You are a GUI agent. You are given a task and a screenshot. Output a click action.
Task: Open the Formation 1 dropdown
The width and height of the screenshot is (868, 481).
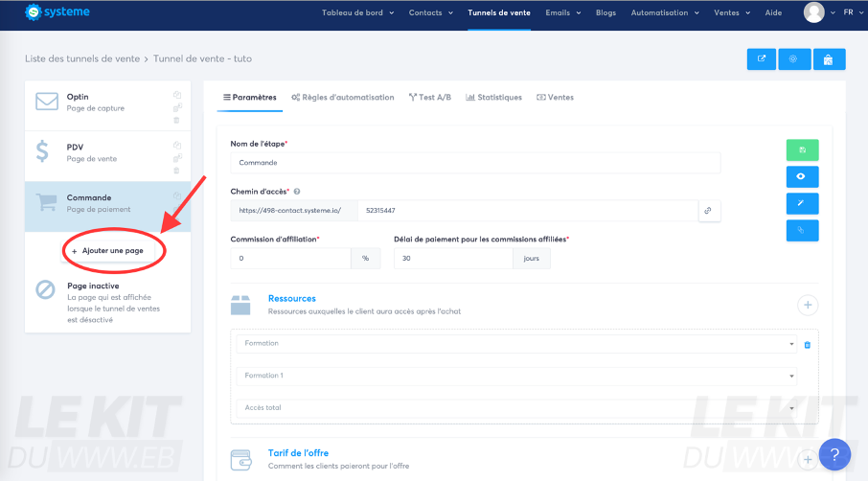(x=516, y=376)
